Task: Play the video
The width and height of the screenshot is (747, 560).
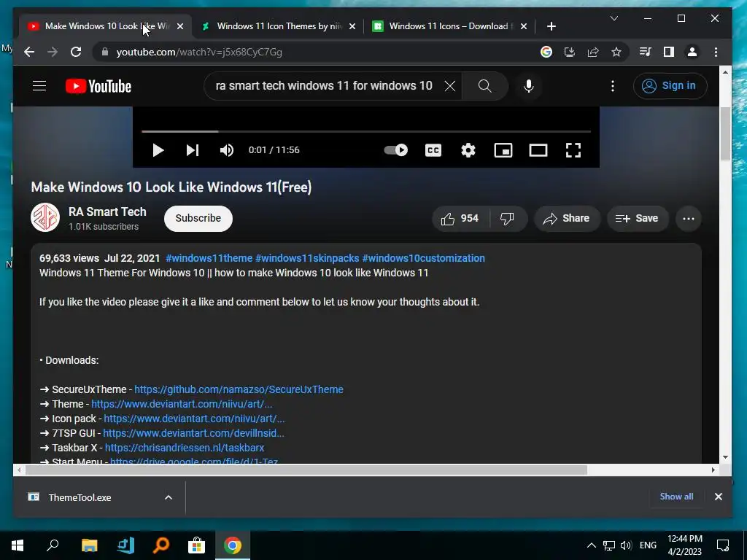Action: [x=158, y=150]
